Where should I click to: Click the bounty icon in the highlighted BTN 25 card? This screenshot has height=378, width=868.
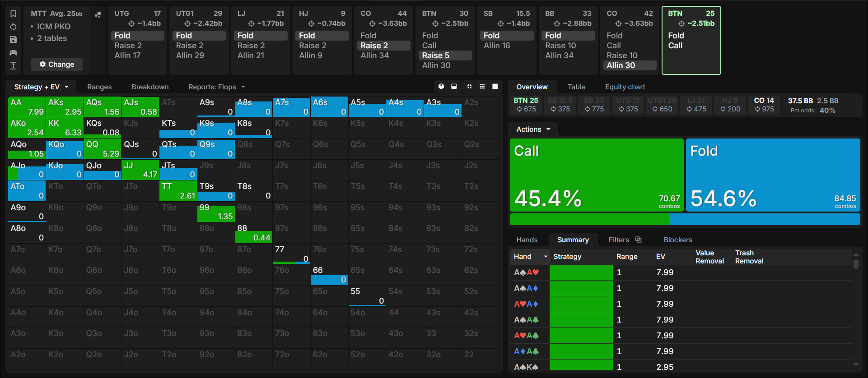pos(681,23)
